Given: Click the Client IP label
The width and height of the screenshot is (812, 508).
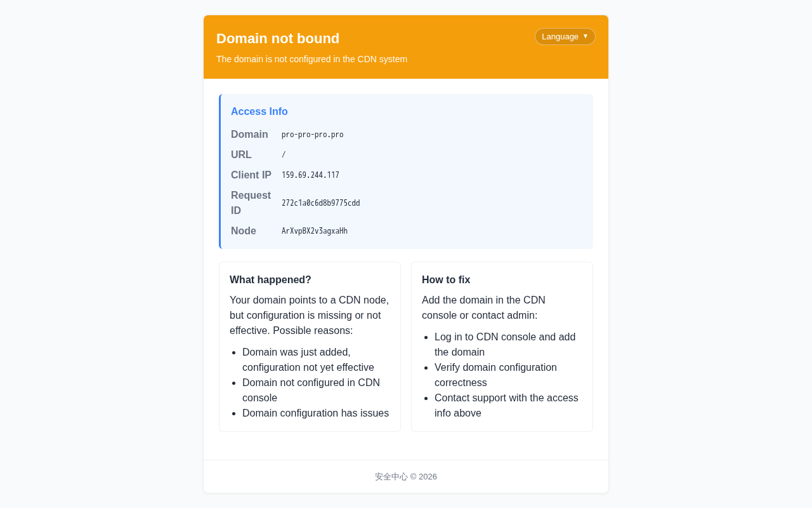Looking at the screenshot, I should point(251,175).
